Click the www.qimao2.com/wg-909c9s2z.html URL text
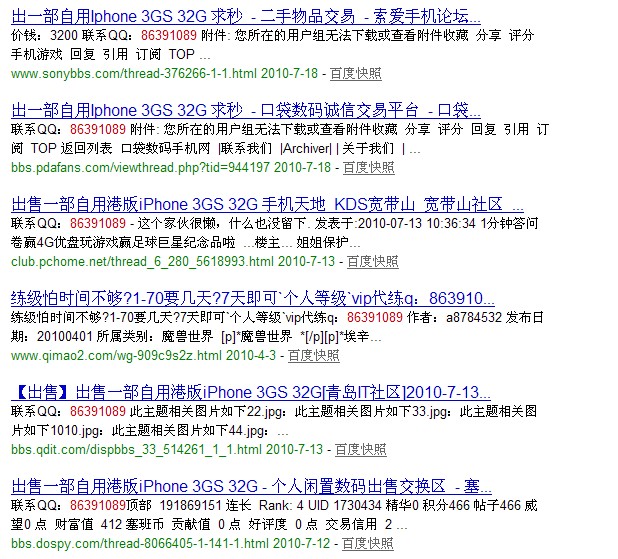The image size is (618, 559). 116,356
